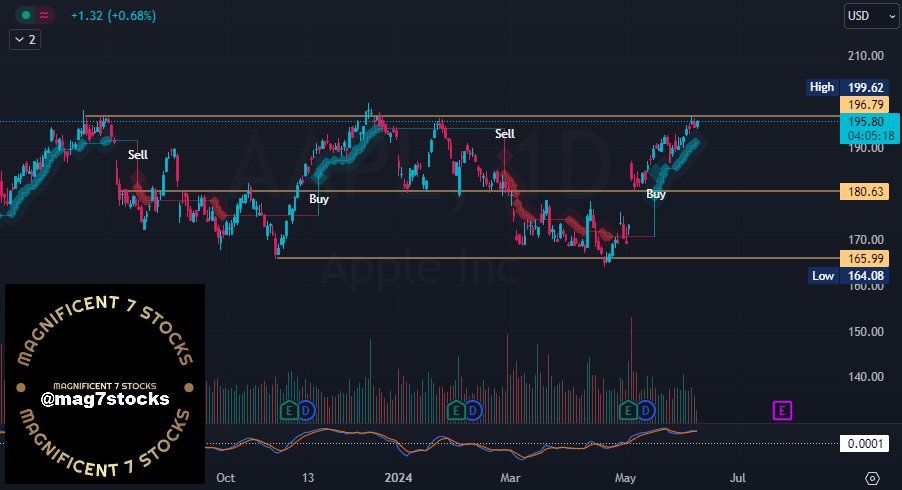Screen dimensions: 902x490
Task: Click the 2024 label on time axis
Action: [x=398, y=478]
